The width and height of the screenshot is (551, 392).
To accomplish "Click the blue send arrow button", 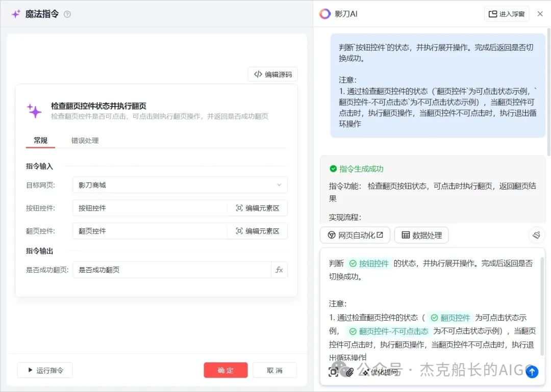I will pyautogui.click(x=532, y=372).
